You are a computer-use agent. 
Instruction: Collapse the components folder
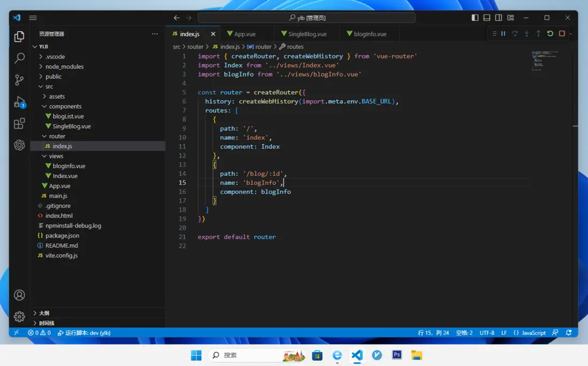65,106
